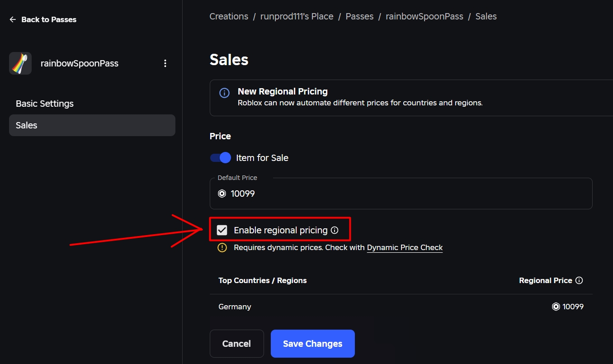This screenshot has height=364, width=613.
Task: Click the info icon beside Regional Price header
Action: point(579,280)
